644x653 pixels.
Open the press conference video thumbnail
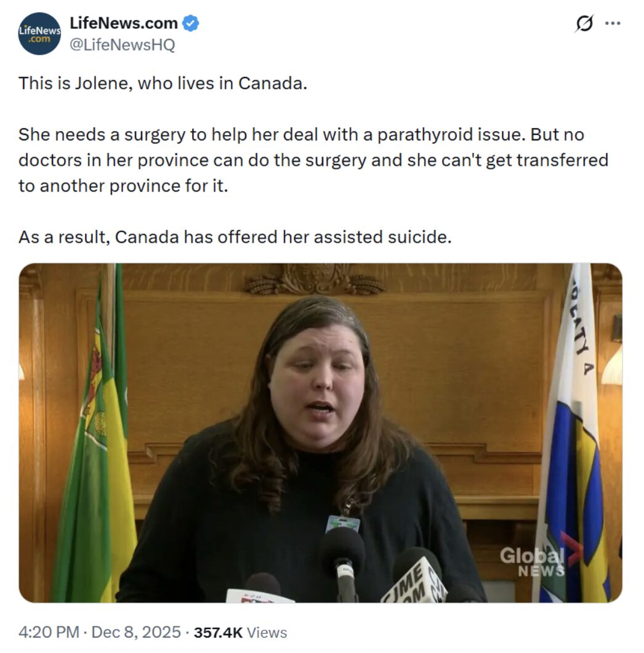[x=321, y=432]
